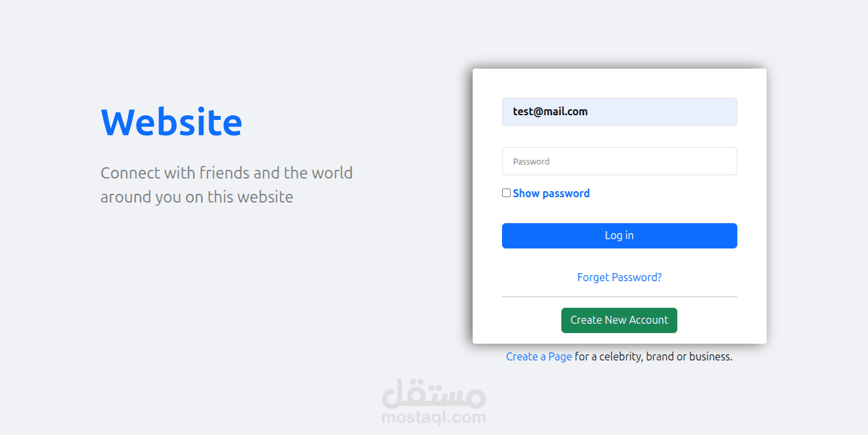Click the blue Website heading
Image resolution: width=868 pixels, height=435 pixels.
click(x=171, y=122)
